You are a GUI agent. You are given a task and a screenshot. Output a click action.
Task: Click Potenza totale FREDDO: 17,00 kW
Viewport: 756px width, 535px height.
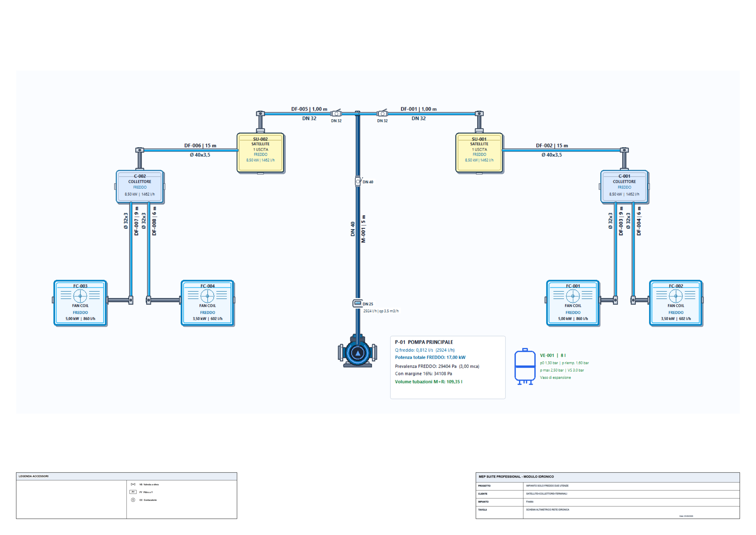tap(430, 357)
